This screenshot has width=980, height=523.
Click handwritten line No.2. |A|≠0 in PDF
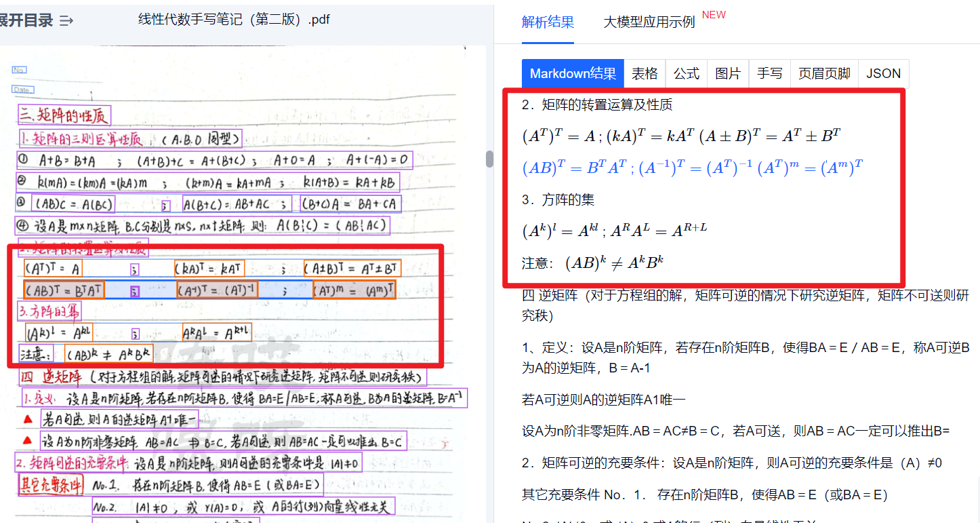pos(243,507)
